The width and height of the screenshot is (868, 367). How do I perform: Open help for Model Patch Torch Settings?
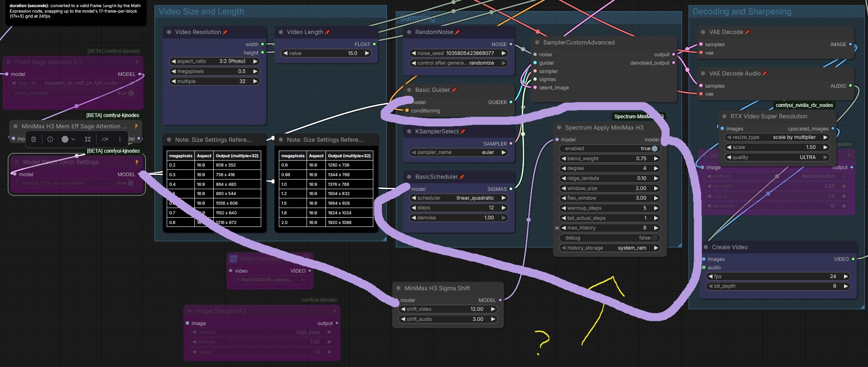[x=136, y=162]
